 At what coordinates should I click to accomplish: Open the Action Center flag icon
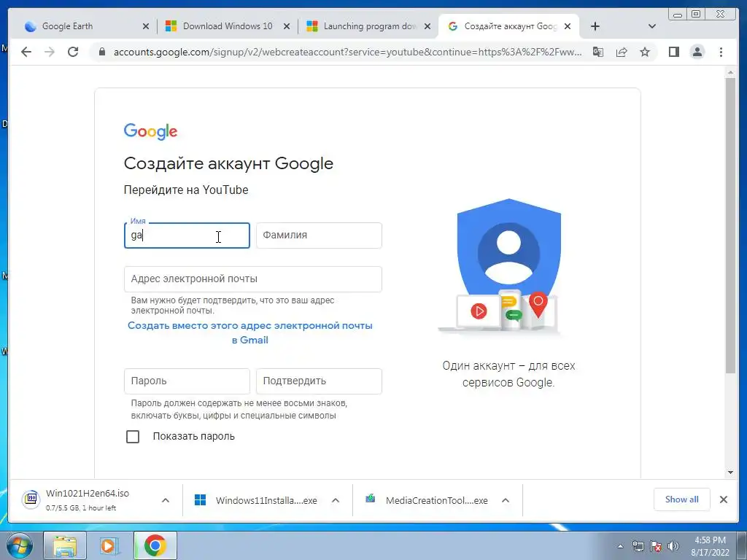click(x=656, y=546)
